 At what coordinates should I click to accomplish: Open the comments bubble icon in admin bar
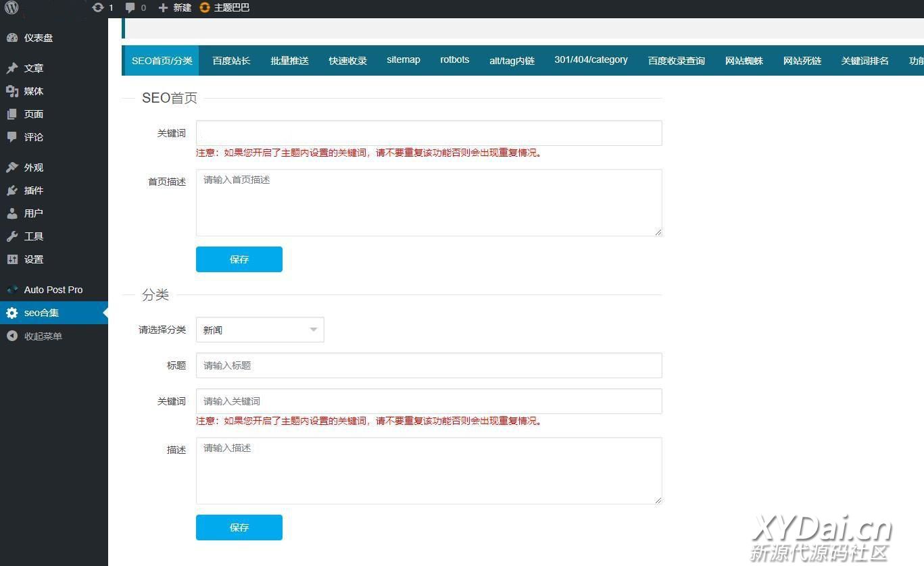(130, 8)
